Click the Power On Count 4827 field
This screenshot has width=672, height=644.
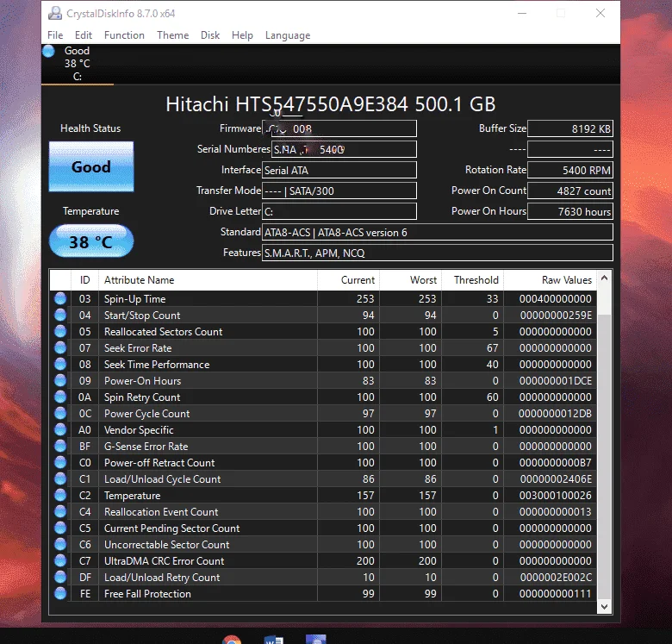click(570, 191)
